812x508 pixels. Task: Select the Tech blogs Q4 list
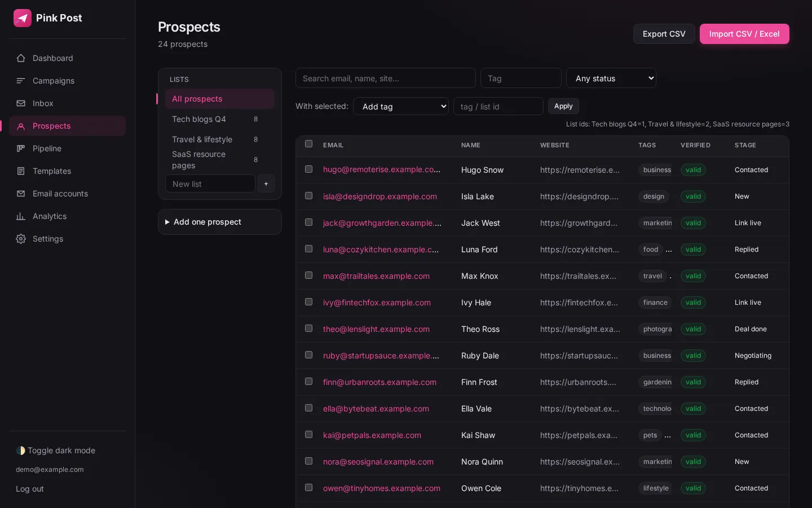[220, 119]
